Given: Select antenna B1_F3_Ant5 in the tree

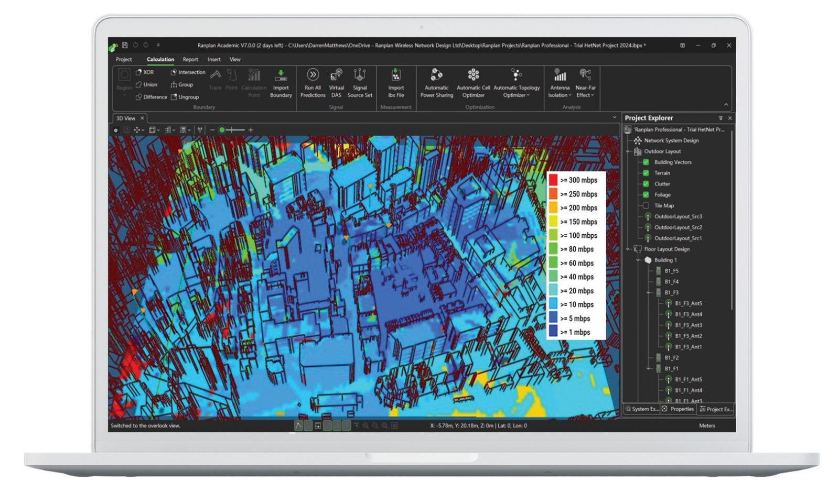Looking at the screenshot, I should coord(688,304).
